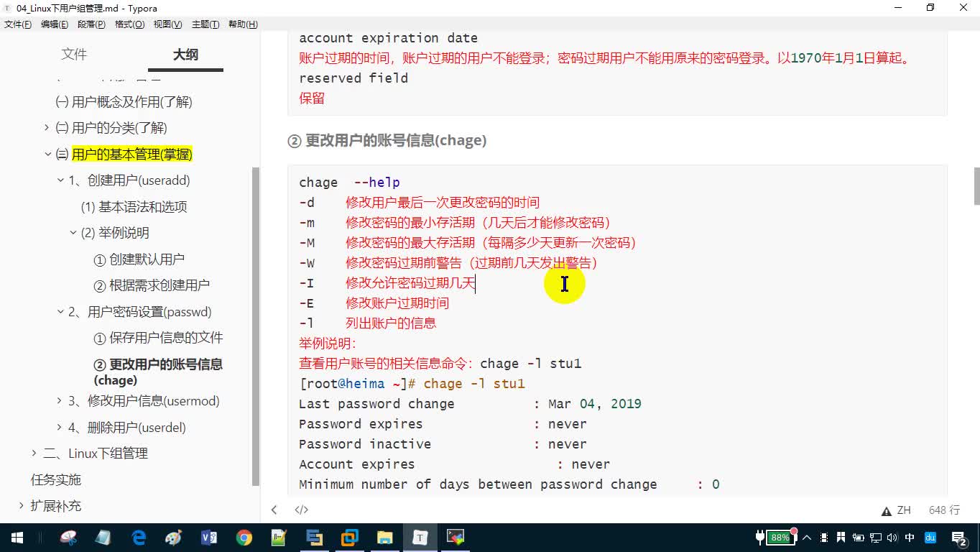Collapse 2、用户密码设置(passwd) node
Viewport: 980px width, 552px height.
tap(61, 312)
